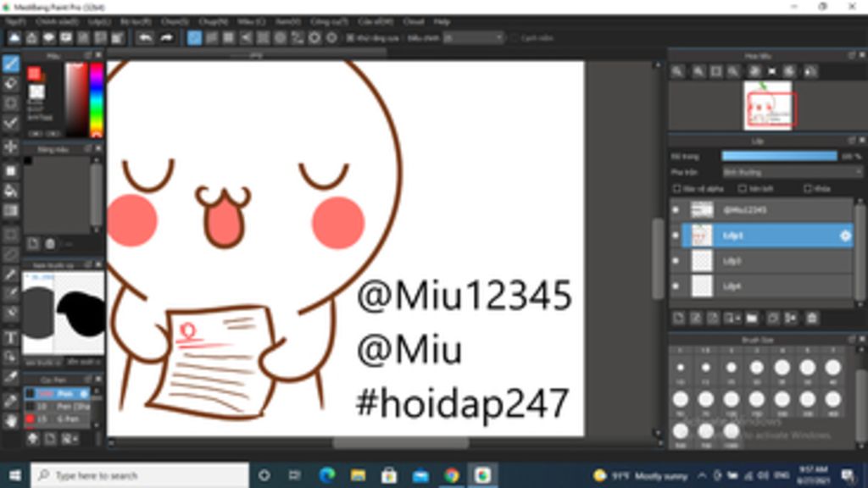Select the Eraser tool

10,84
